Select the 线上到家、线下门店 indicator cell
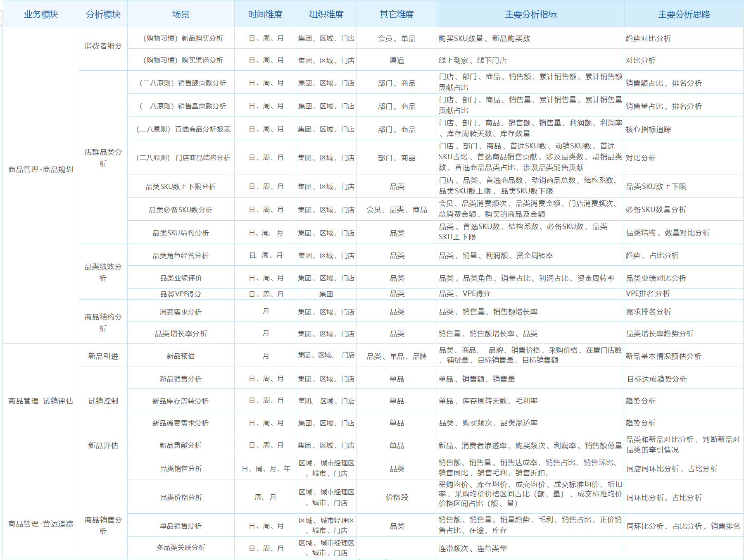744x560 pixels. point(473,60)
